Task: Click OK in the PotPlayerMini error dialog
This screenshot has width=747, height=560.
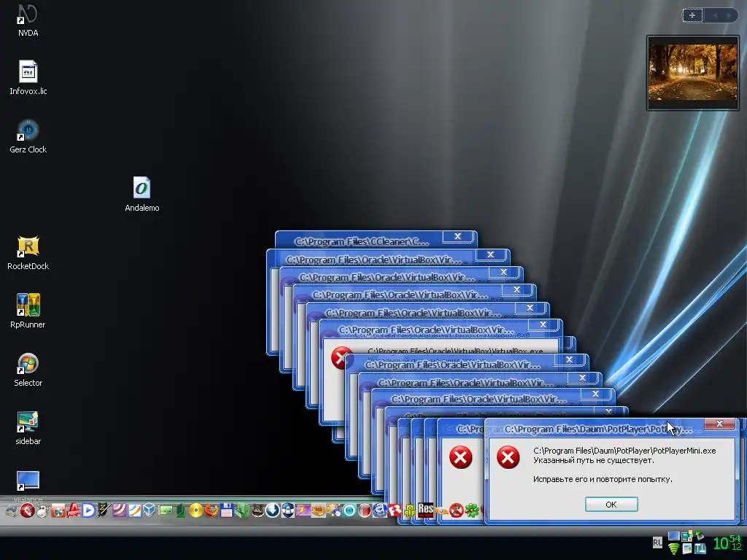Action: tap(611, 505)
